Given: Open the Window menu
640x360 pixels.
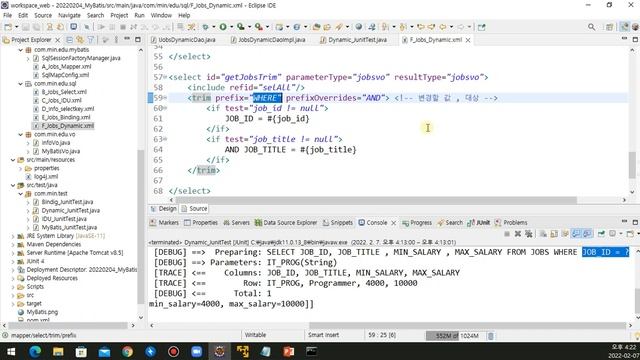Looking at the screenshot, I should point(161,15).
